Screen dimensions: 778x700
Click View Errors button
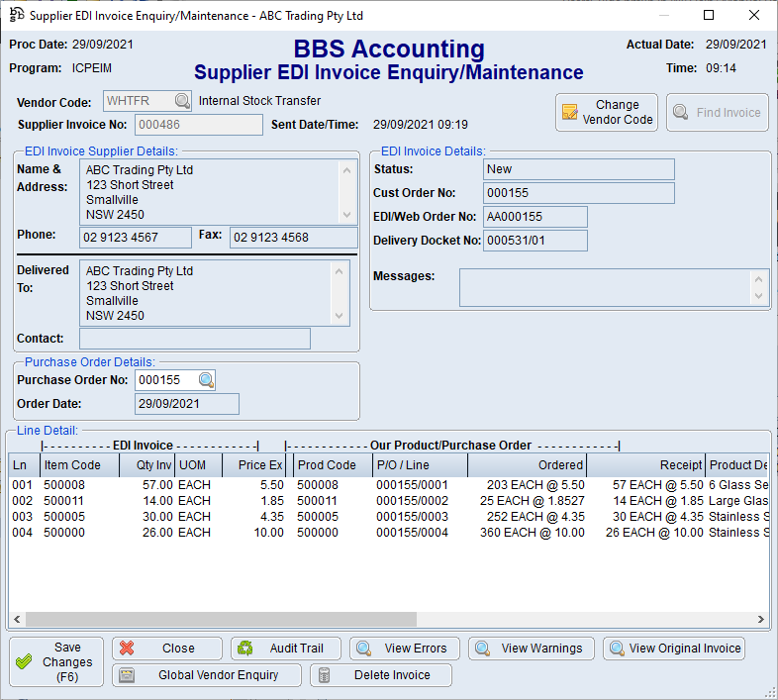click(404, 649)
